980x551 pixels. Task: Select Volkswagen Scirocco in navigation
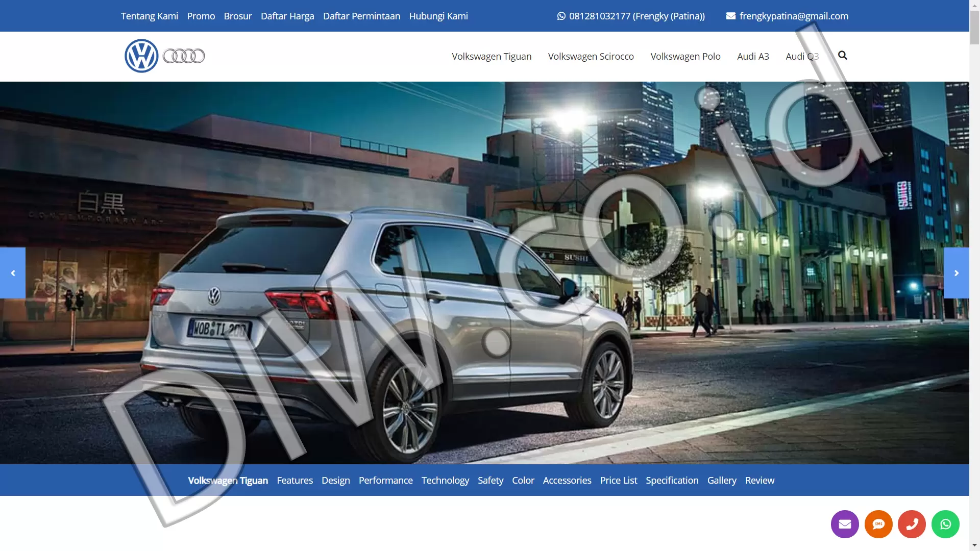591,56
